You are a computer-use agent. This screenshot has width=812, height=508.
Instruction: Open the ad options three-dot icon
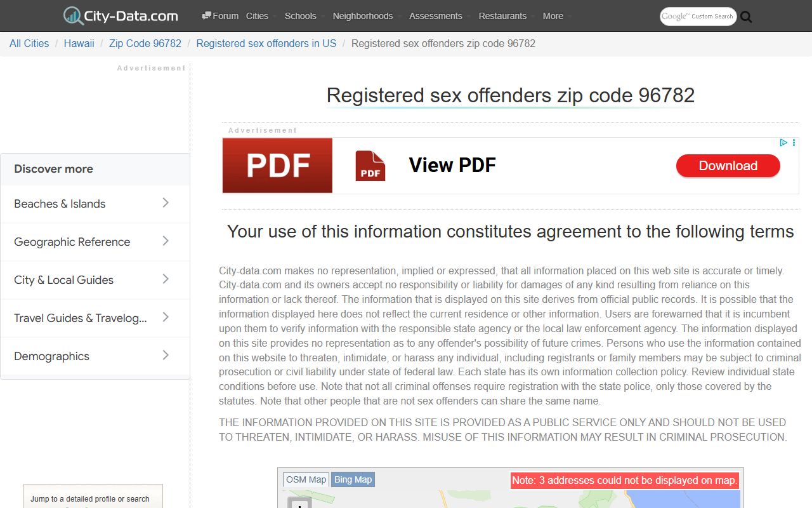794,143
